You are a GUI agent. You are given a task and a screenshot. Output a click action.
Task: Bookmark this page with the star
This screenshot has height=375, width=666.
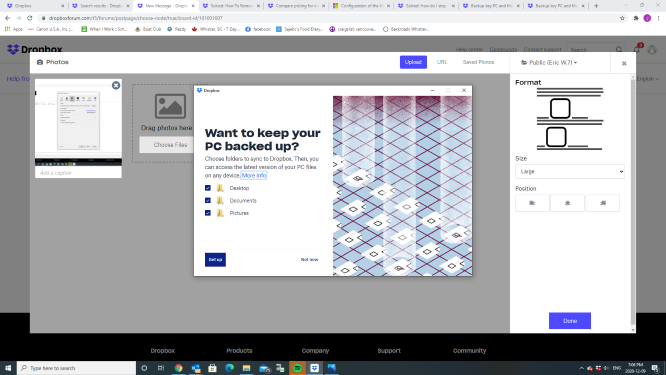click(x=622, y=18)
